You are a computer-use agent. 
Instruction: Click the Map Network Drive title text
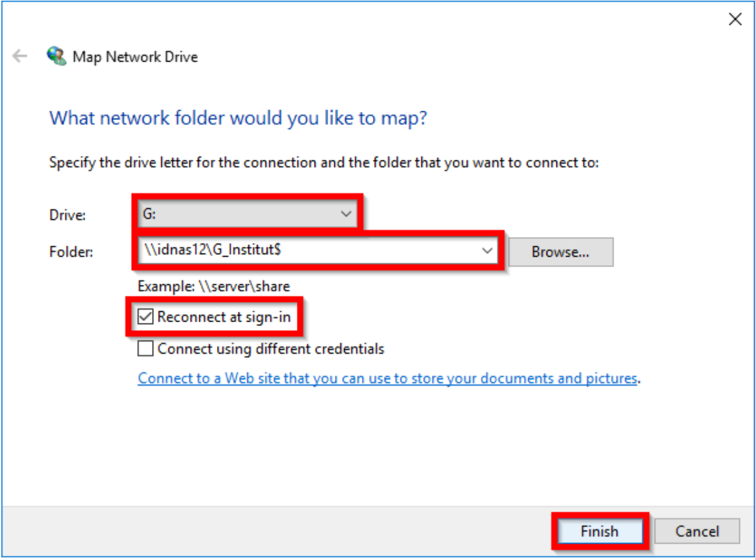pyautogui.click(x=135, y=57)
